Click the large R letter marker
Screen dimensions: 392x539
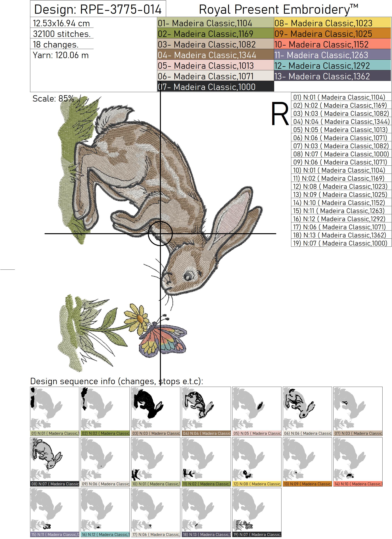[x=280, y=114]
